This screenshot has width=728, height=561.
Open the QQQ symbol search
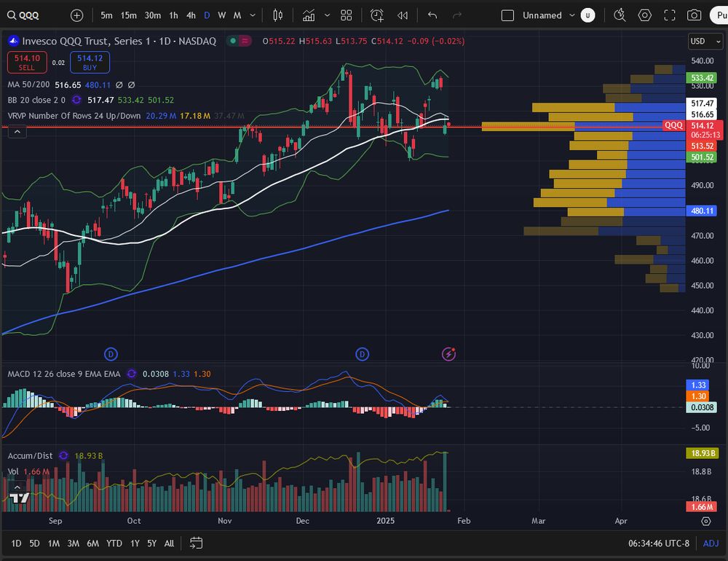pyautogui.click(x=23, y=15)
